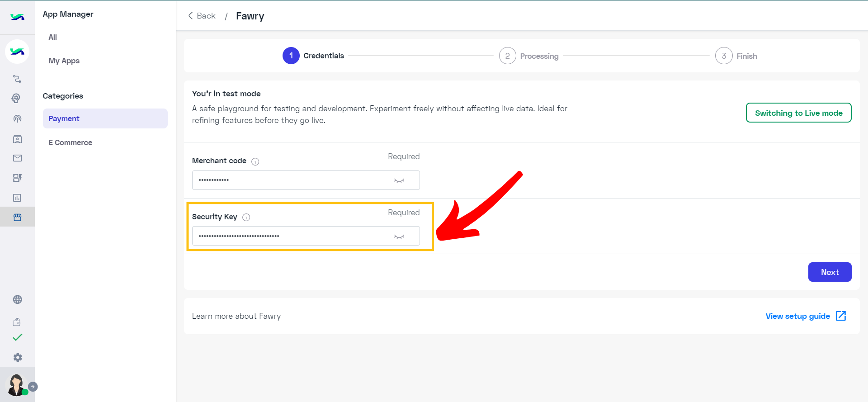Image resolution: width=868 pixels, height=402 pixels.
Task: Click the App Manager heading
Action: [68, 14]
